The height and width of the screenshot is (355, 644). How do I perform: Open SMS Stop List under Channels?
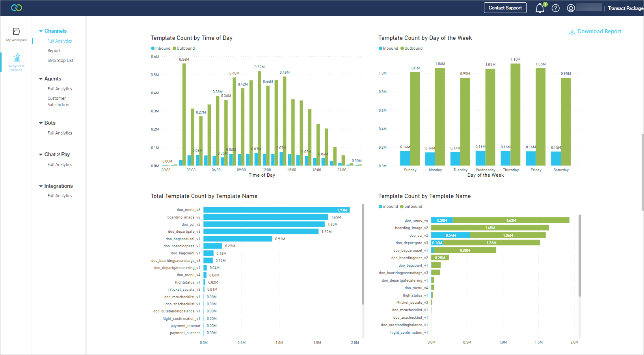[x=60, y=60]
